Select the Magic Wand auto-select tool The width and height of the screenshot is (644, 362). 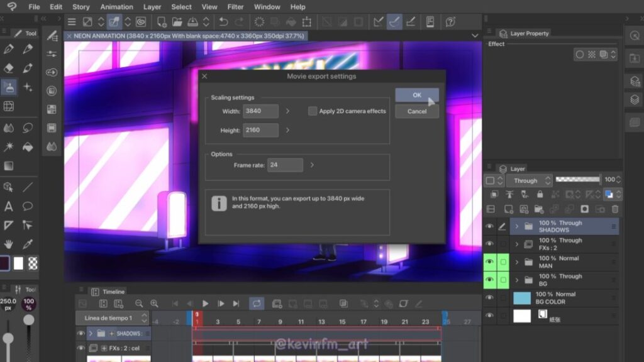coord(9,146)
